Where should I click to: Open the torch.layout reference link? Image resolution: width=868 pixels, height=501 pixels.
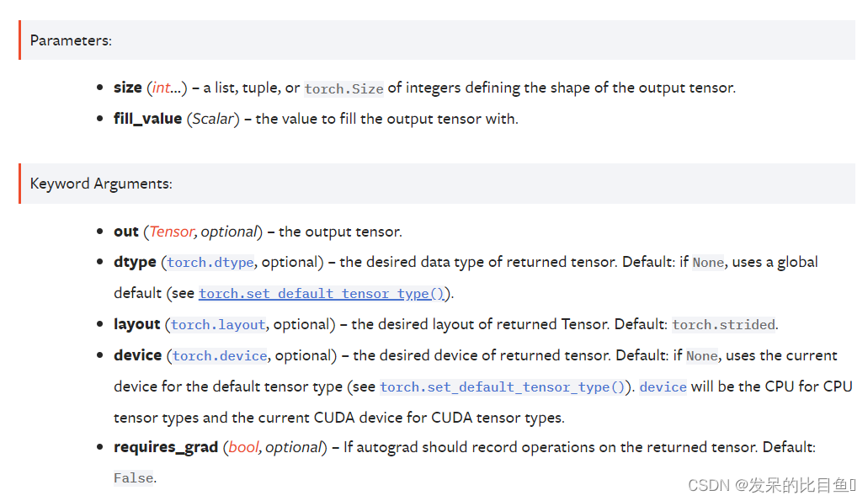(218, 324)
